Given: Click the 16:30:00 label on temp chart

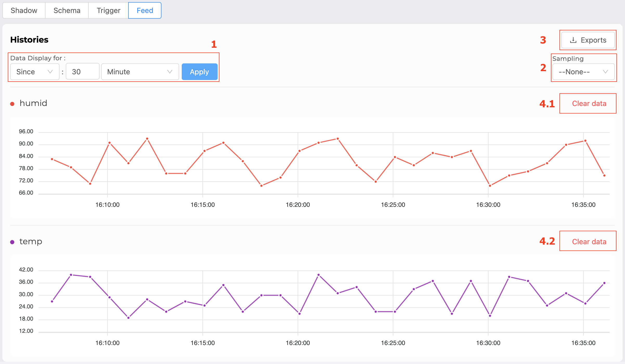Looking at the screenshot, I should pos(488,343).
